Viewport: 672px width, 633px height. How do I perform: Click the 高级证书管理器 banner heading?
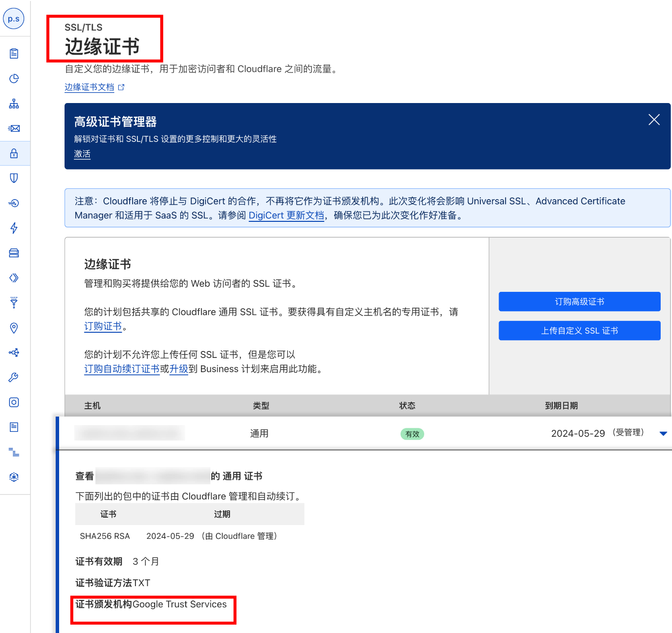[x=115, y=122]
